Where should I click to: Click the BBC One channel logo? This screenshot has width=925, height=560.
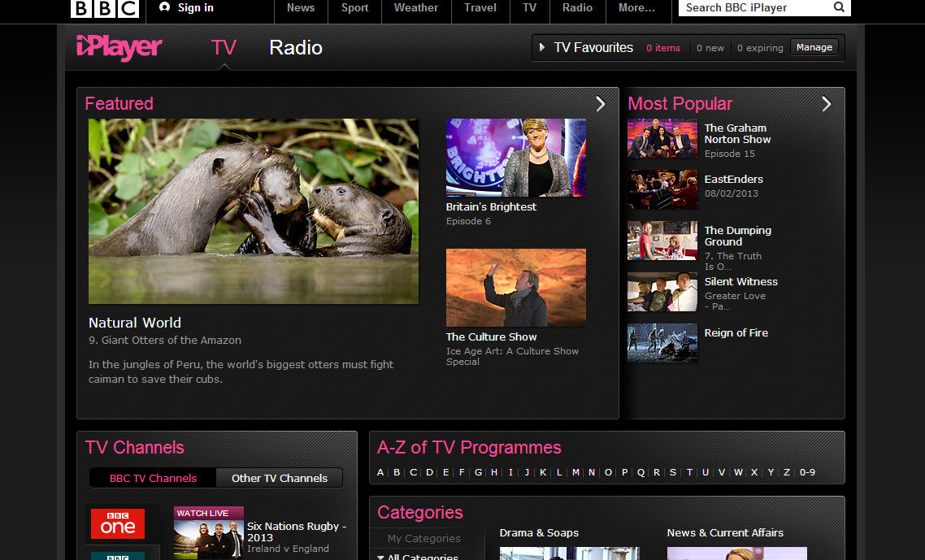[117, 524]
